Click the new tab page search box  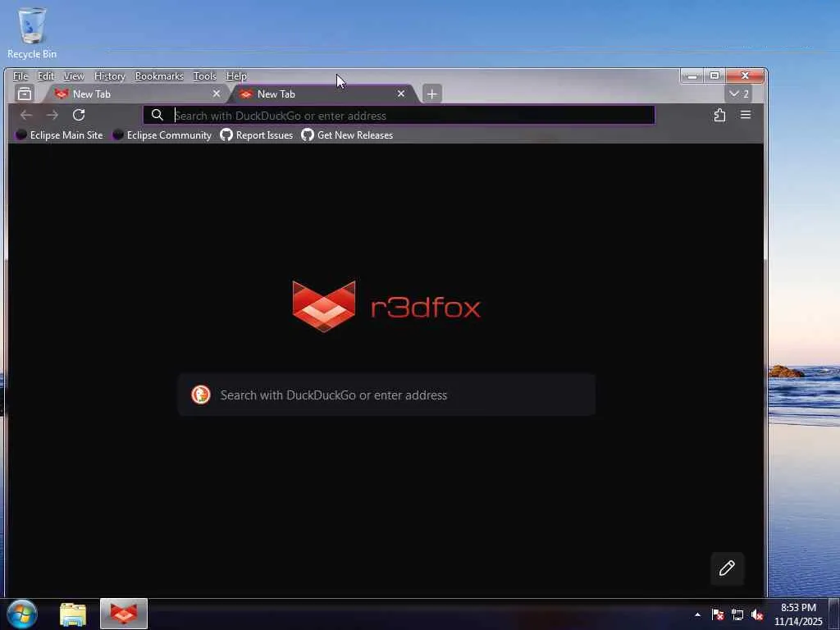pyautogui.click(x=386, y=395)
